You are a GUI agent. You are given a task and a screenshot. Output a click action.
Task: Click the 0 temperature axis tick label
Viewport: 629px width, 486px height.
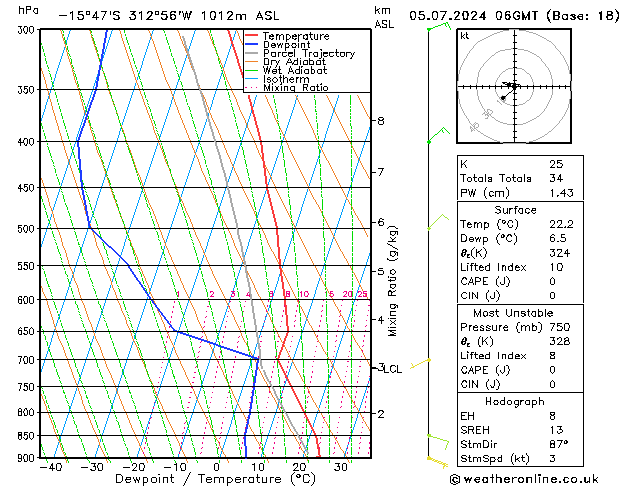click(216, 467)
